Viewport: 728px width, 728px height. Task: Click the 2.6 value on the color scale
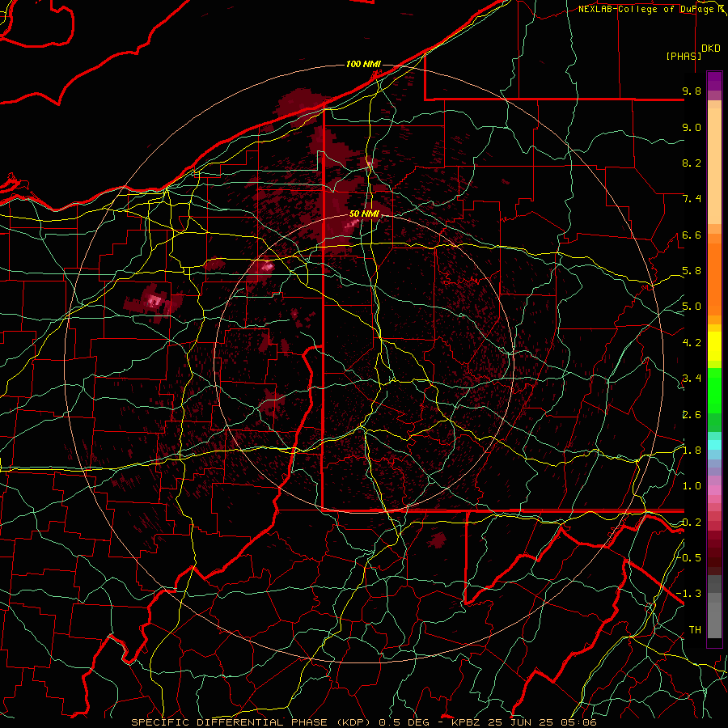tap(692, 415)
